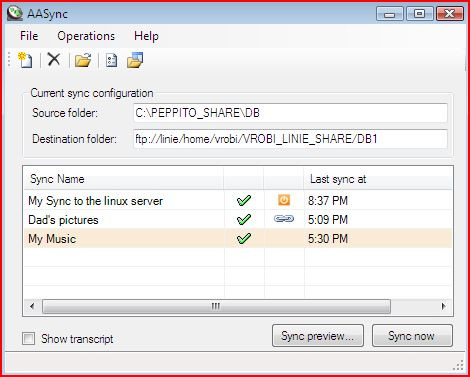Click the Last sync at column header
This screenshot has height=377, width=470.
tap(378, 179)
